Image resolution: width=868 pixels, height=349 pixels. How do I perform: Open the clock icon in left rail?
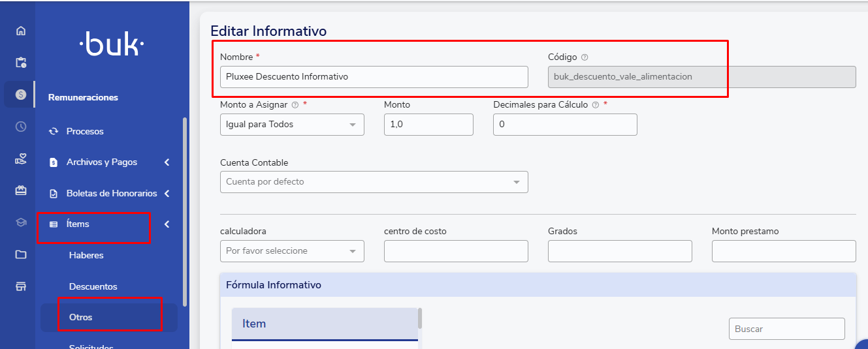[x=21, y=127]
